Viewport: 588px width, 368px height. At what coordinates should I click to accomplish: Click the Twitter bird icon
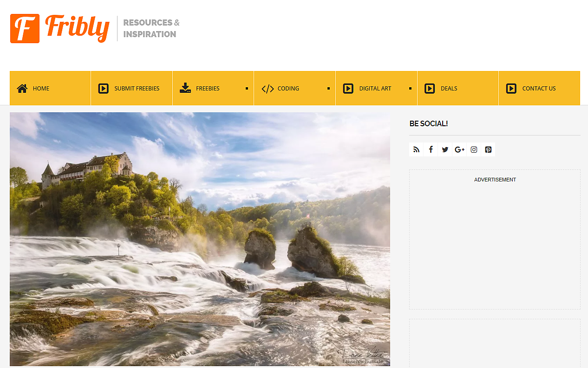tap(445, 149)
